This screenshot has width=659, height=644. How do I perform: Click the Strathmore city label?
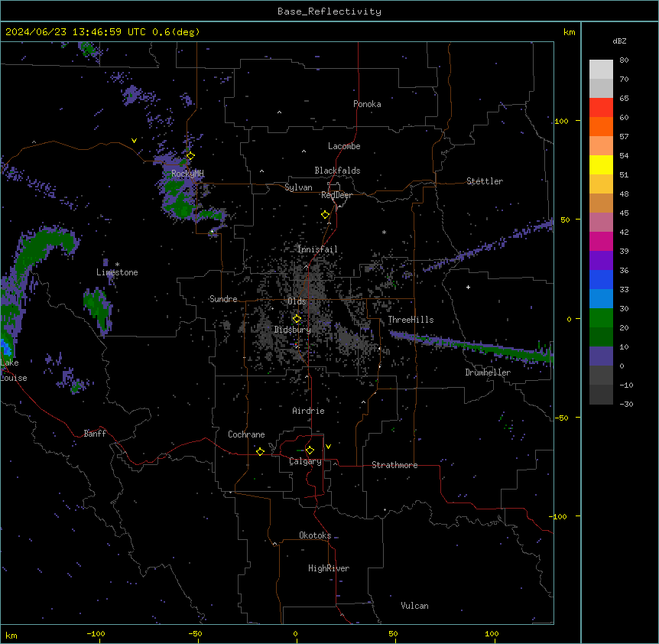(x=394, y=465)
